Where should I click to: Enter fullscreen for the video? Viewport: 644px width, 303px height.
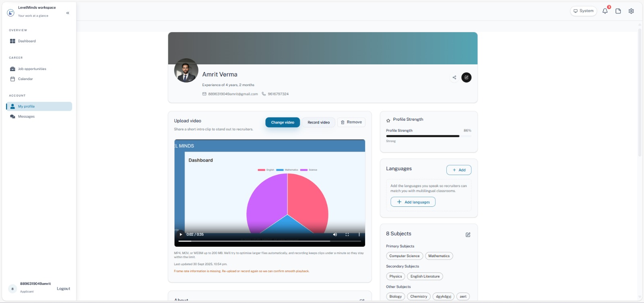[347, 234]
